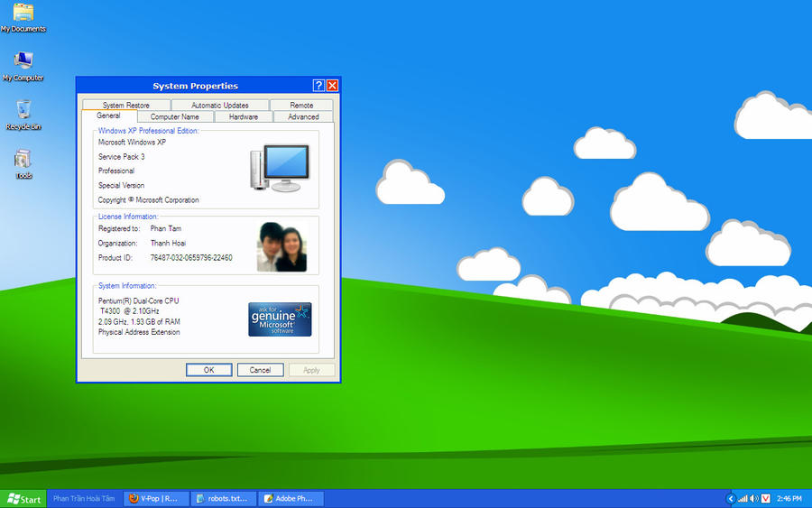812x508 pixels.
Task: Switch to the Adobe Ph... taskbar window
Action: click(x=291, y=499)
